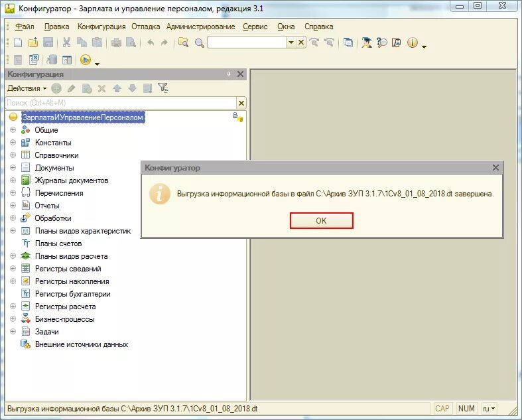Viewport: 522px width, 420px height.
Task: Start debugging with the play icon
Action: (86, 60)
